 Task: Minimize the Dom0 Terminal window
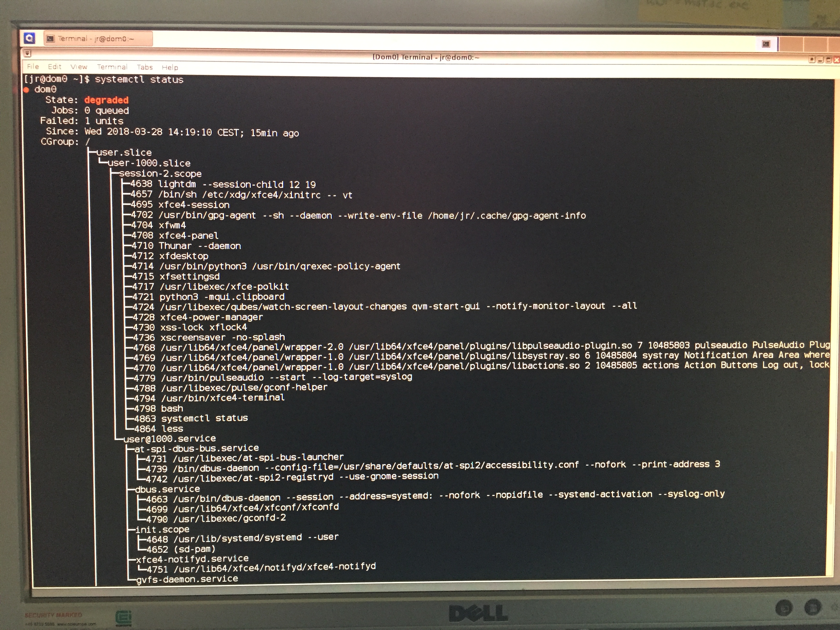click(x=820, y=60)
